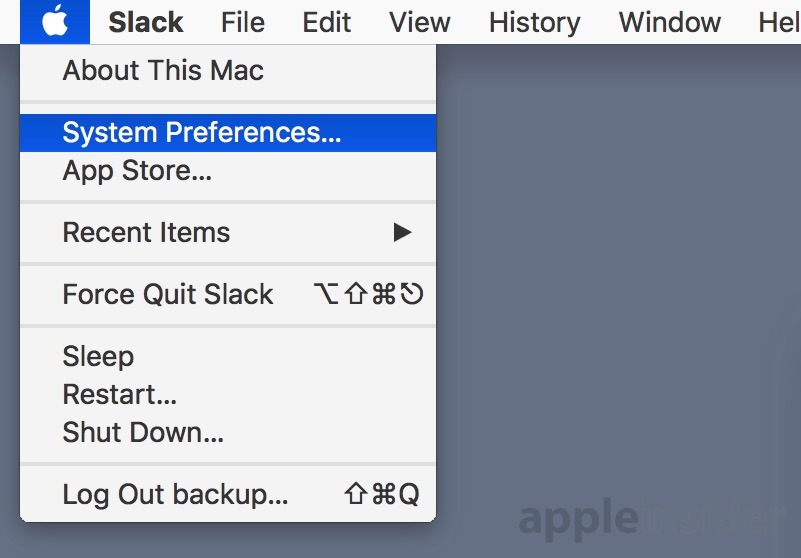Click the Apple logo menu icon
This screenshot has width=801, height=558.
tap(55, 22)
